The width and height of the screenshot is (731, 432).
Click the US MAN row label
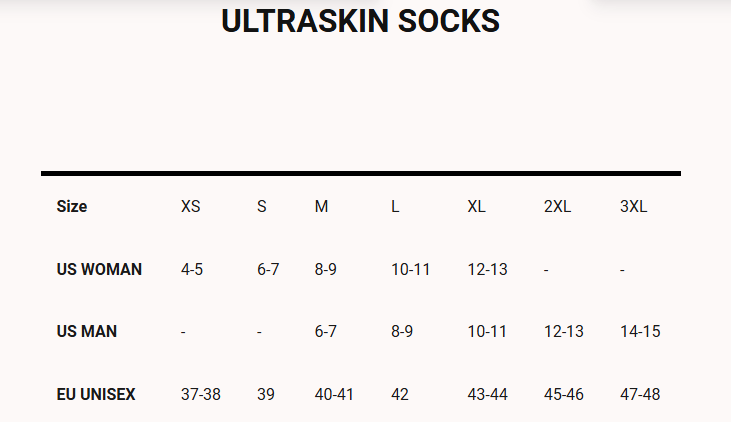click(87, 331)
